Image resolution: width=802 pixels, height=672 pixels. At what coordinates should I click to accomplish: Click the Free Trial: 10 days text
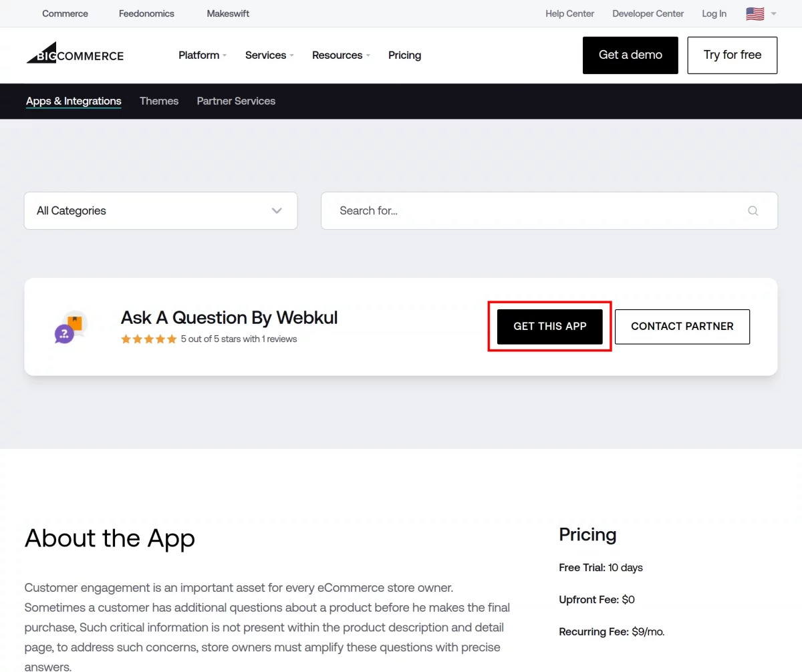(x=601, y=568)
